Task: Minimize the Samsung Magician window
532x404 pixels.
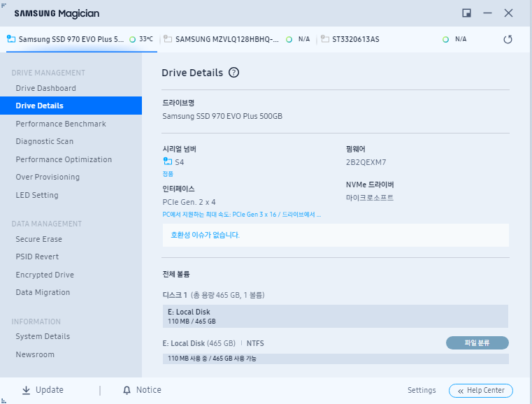Action: (487, 13)
